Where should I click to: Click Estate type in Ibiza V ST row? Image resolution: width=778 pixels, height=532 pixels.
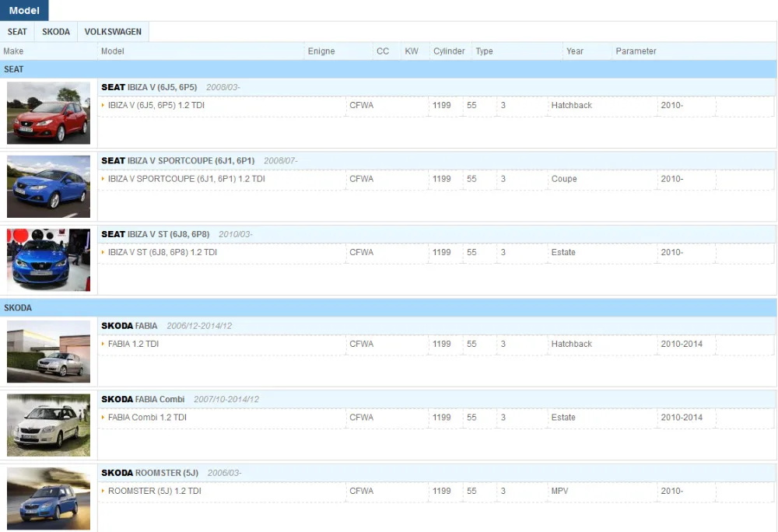(563, 252)
